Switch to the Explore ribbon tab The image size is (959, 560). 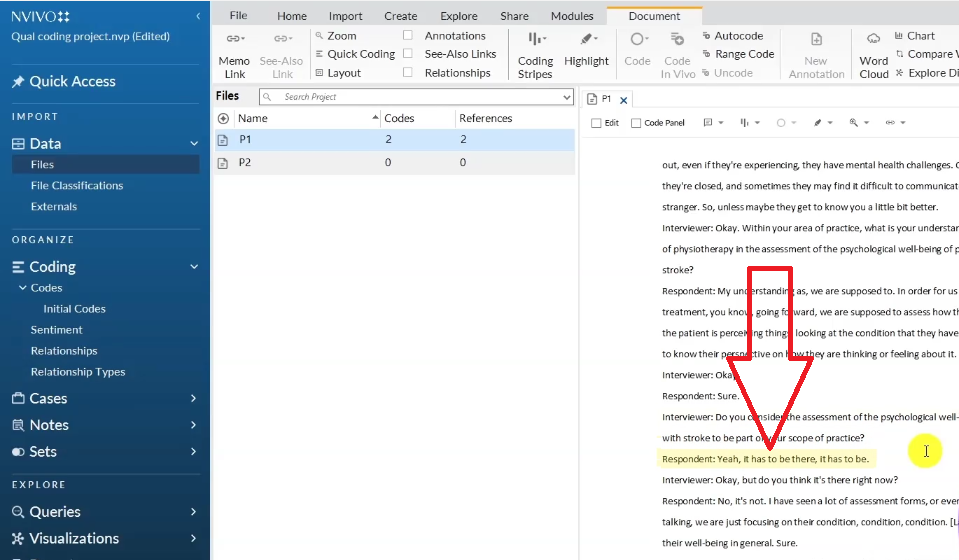(459, 16)
